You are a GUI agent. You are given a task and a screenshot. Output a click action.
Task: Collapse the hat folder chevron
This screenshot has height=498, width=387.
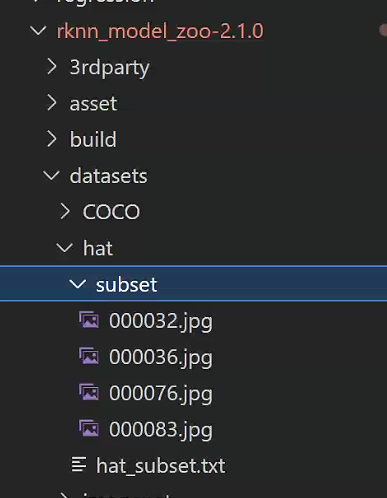pos(64,248)
